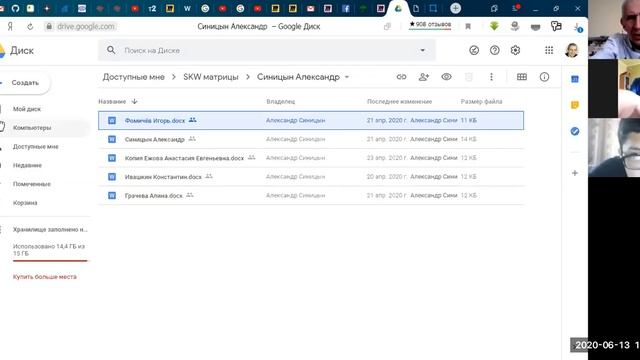Select the Синицын Александр document row
The image size is (640, 360).
coord(311,139)
